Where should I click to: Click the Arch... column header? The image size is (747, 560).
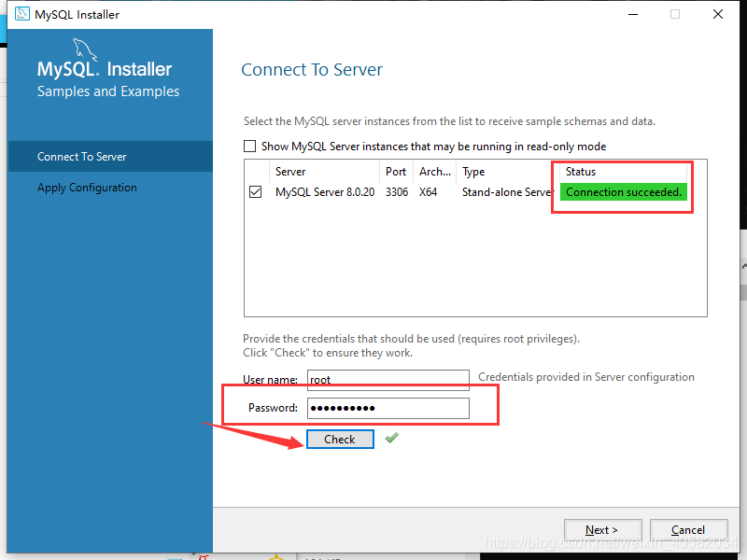click(x=435, y=172)
